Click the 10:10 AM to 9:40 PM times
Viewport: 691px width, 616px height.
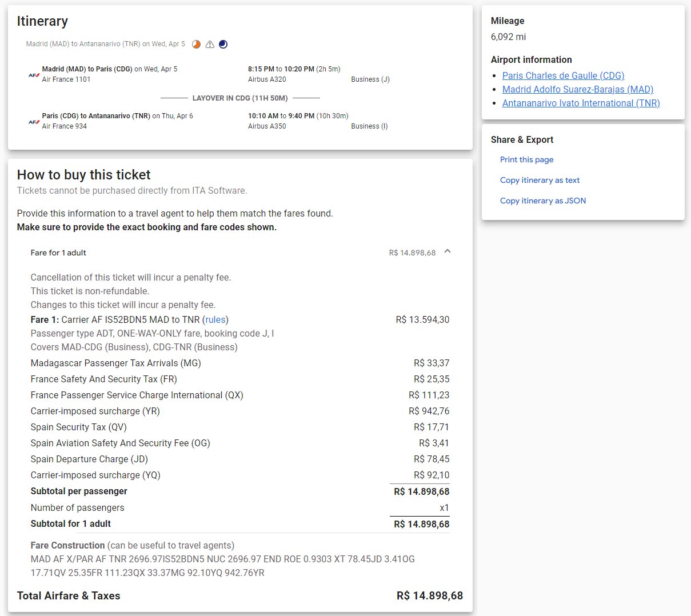coord(281,116)
